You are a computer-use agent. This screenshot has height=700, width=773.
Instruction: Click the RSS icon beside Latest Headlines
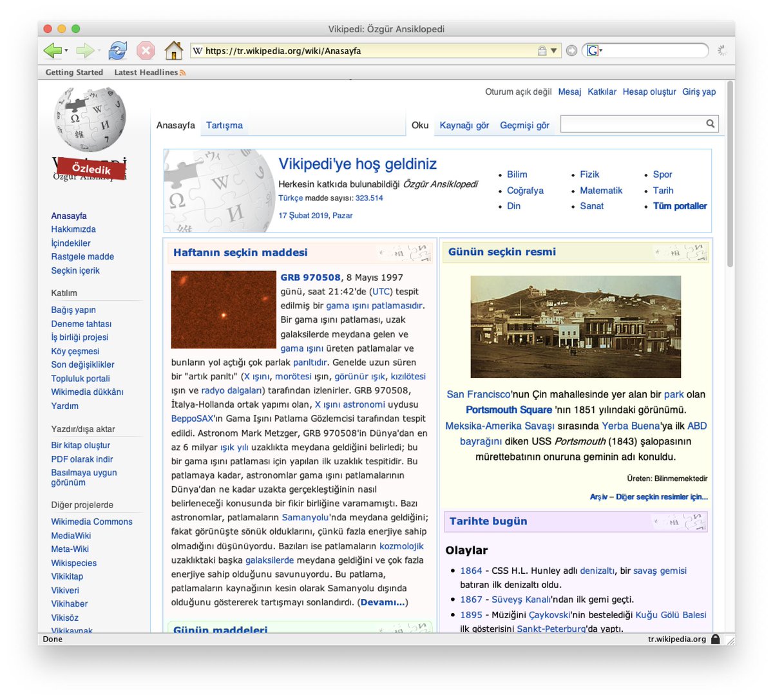183,73
